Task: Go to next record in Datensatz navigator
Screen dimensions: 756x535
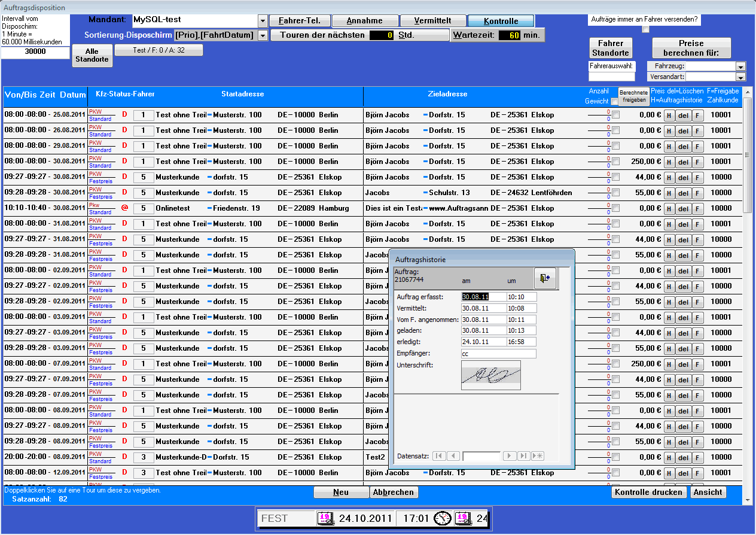Action: (510, 456)
